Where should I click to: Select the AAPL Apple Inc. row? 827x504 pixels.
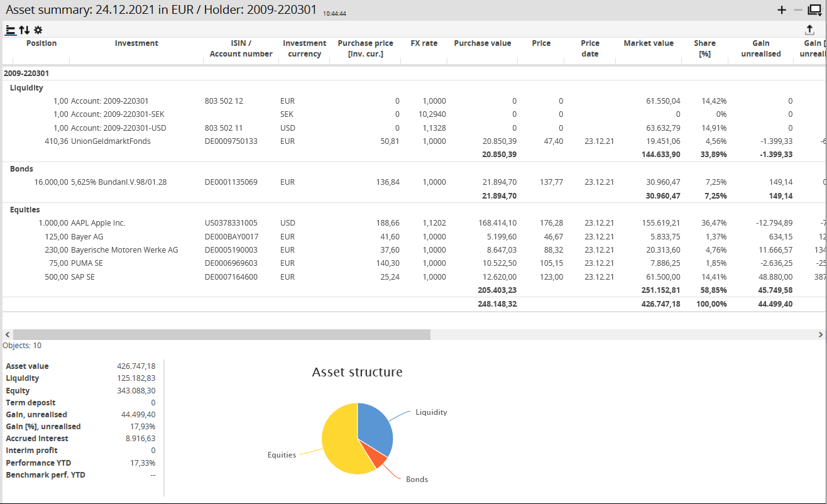98,223
